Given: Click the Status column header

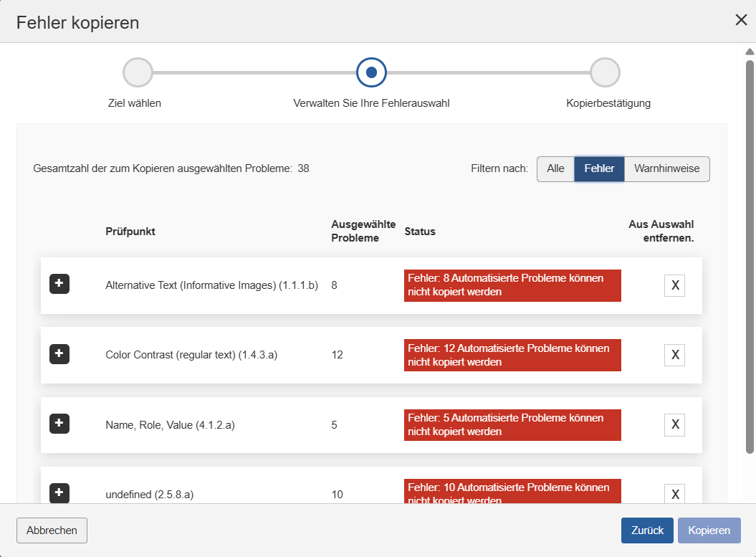Looking at the screenshot, I should coord(420,231).
